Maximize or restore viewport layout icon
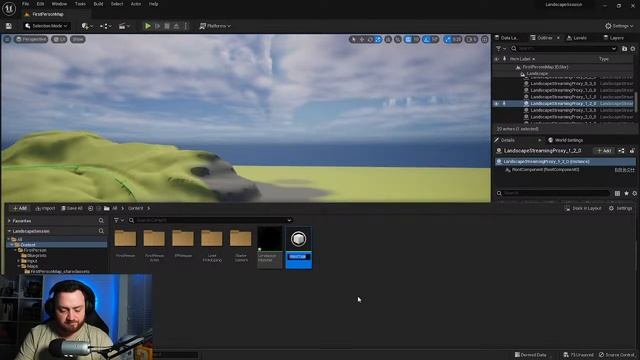The image size is (640, 360). click(x=484, y=40)
